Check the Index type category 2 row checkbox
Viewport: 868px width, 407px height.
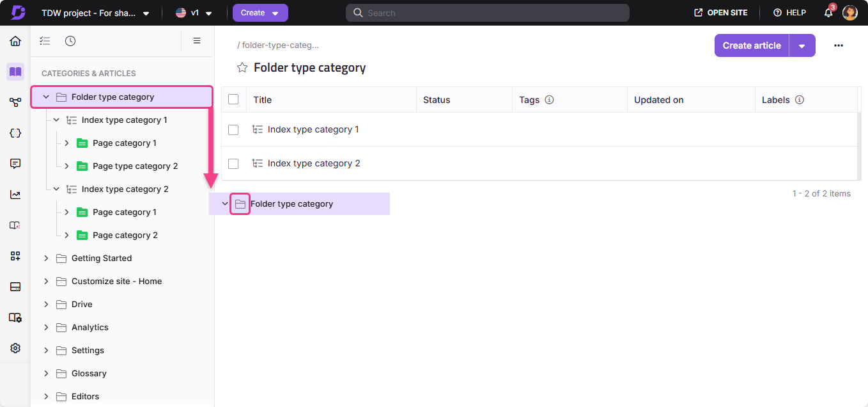[x=233, y=163]
